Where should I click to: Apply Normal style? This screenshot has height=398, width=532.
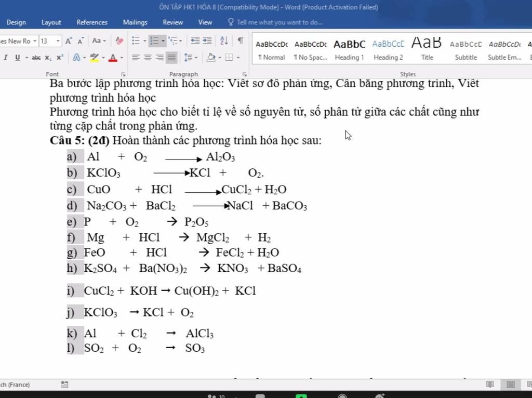click(x=271, y=49)
